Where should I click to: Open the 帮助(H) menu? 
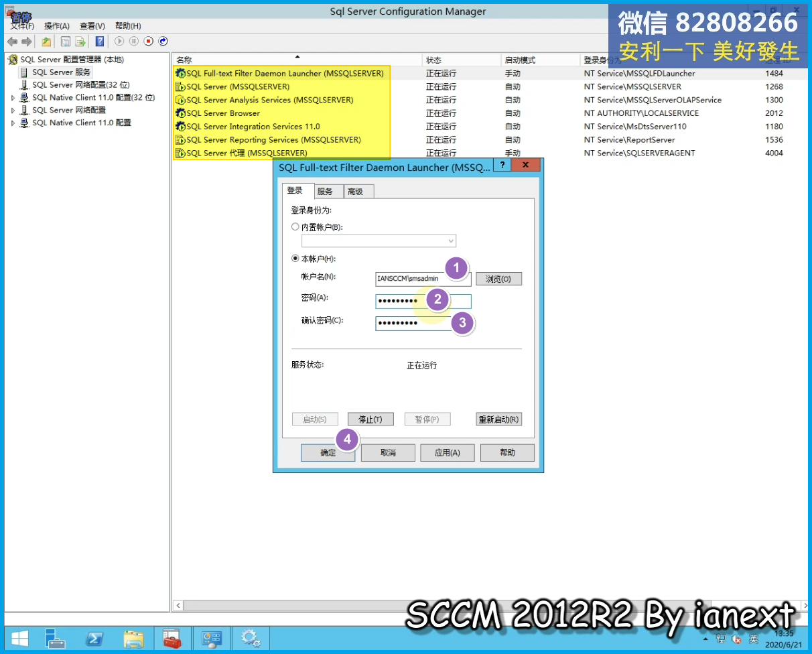pyautogui.click(x=128, y=25)
